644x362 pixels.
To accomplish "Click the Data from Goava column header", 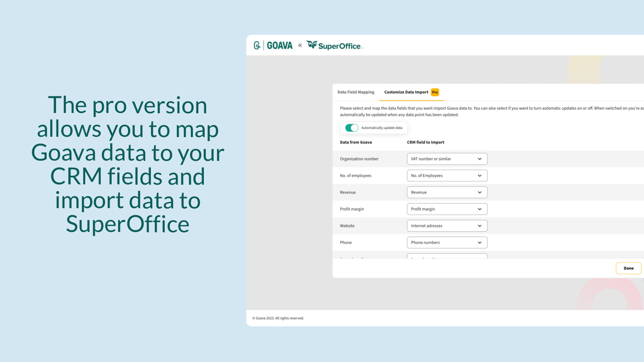I will [x=356, y=142].
